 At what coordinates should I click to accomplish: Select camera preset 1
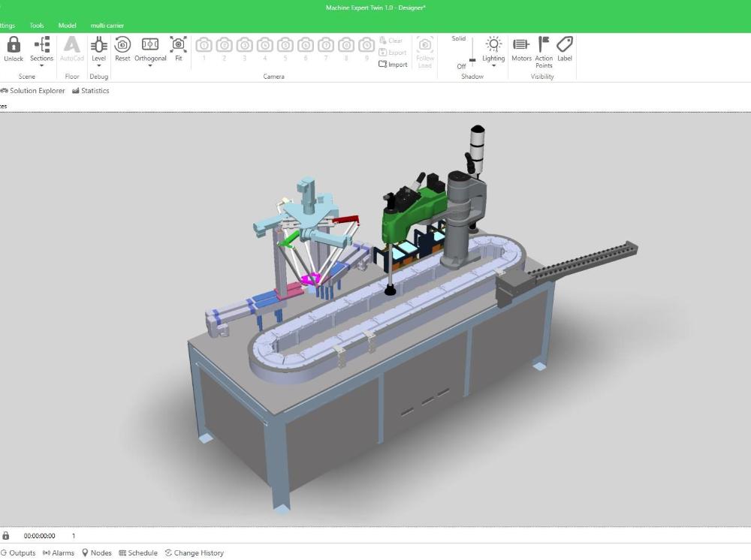click(x=204, y=46)
